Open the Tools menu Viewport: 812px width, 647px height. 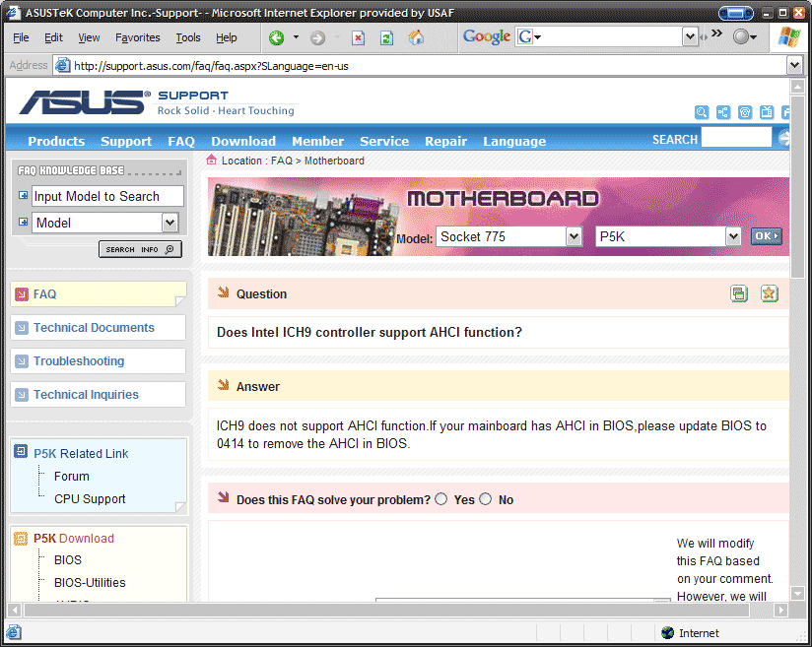pos(188,37)
